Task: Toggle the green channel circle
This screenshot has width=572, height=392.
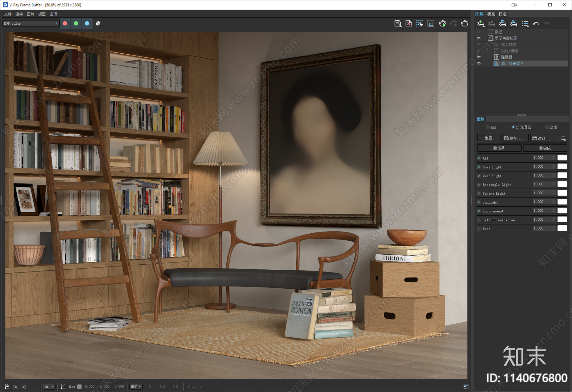Action: 76,23
